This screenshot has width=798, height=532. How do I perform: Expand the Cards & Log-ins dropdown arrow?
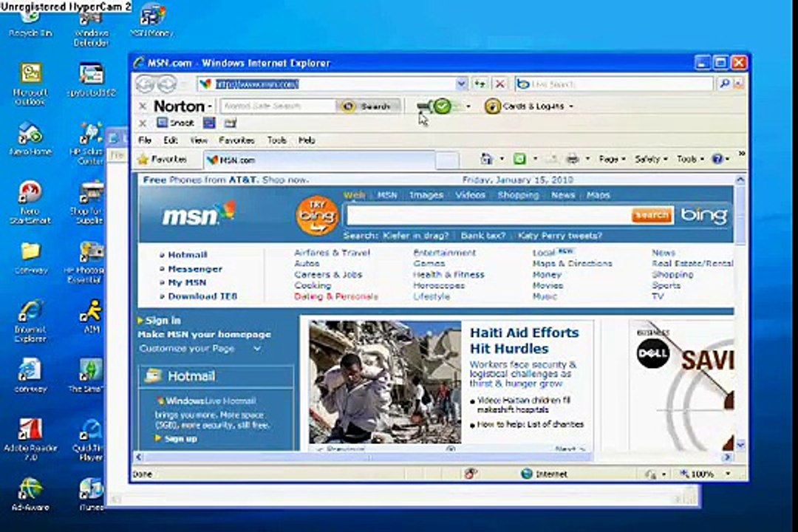(571, 106)
